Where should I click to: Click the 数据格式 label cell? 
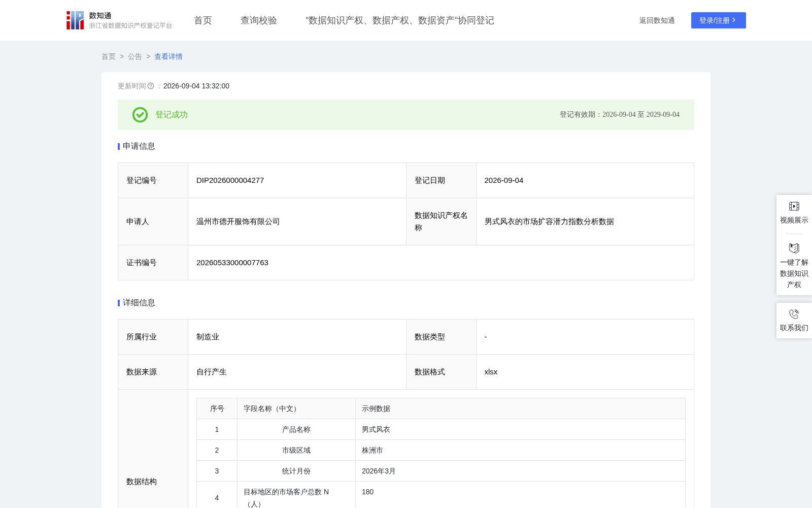coord(441,372)
